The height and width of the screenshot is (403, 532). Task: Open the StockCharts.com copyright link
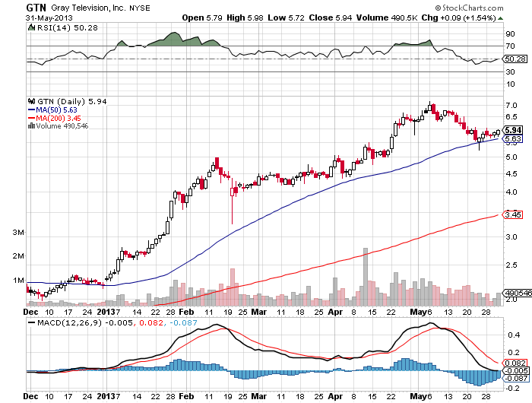point(469,8)
